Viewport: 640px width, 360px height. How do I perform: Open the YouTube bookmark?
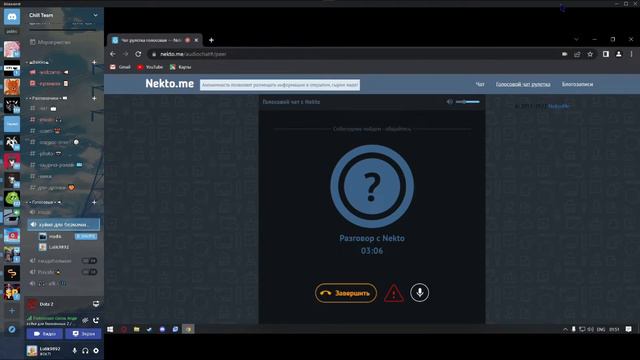(150, 67)
